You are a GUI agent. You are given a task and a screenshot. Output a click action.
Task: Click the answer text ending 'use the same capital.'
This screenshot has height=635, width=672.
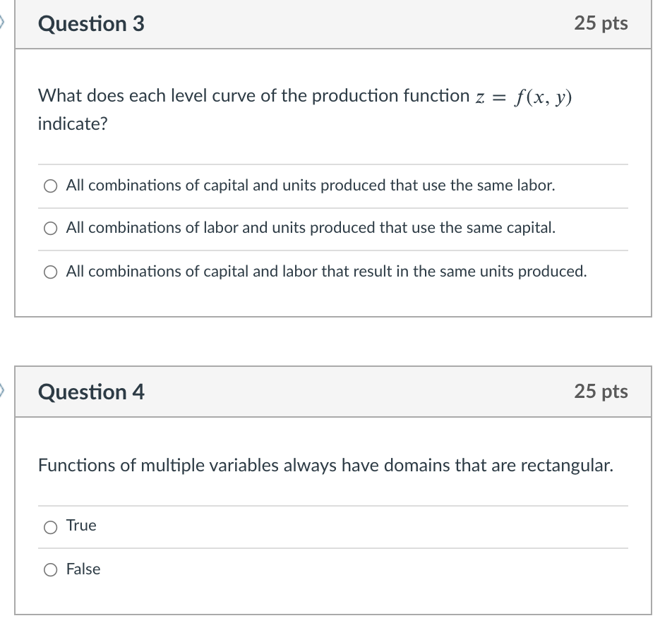pyautogui.click(x=311, y=228)
